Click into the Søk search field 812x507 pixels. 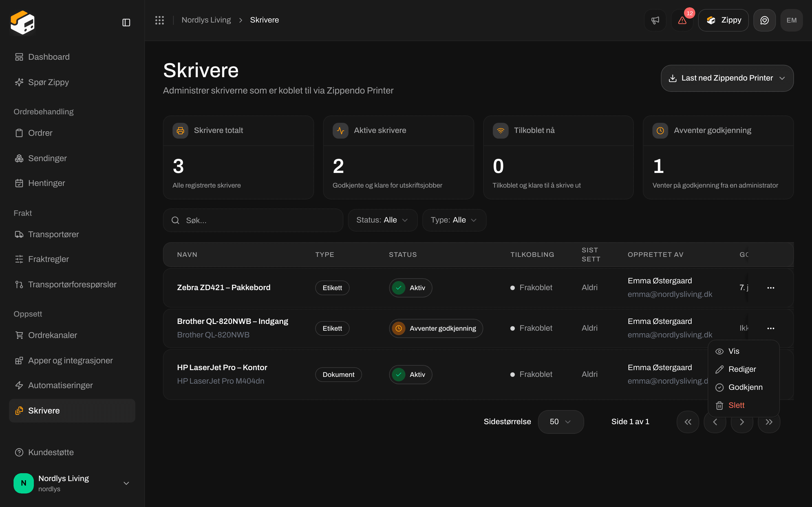[x=253, y=220]
